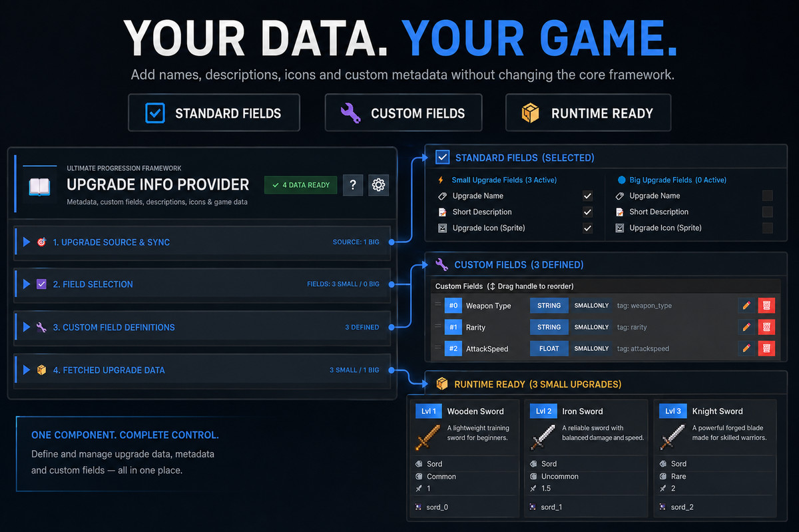Screen dimensions: 799x532
Task: Open the STRING type dropdown for Weapon Type
Action: coord(549,306)
